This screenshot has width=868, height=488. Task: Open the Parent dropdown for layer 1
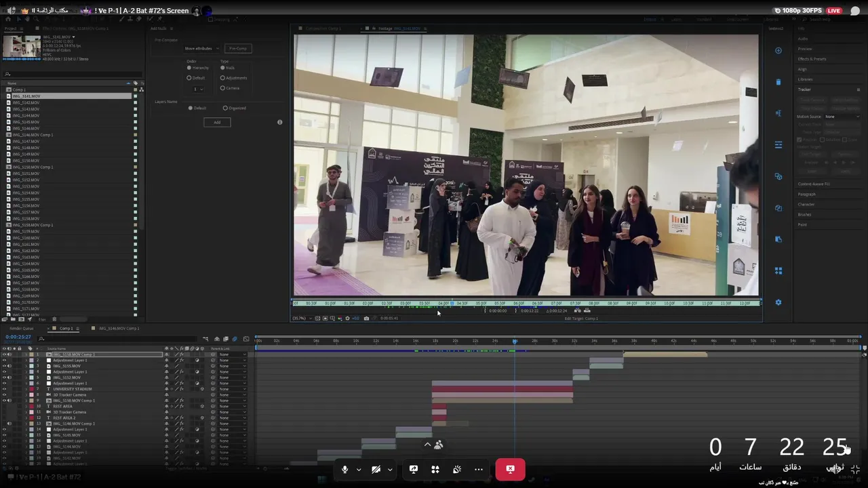233,354
